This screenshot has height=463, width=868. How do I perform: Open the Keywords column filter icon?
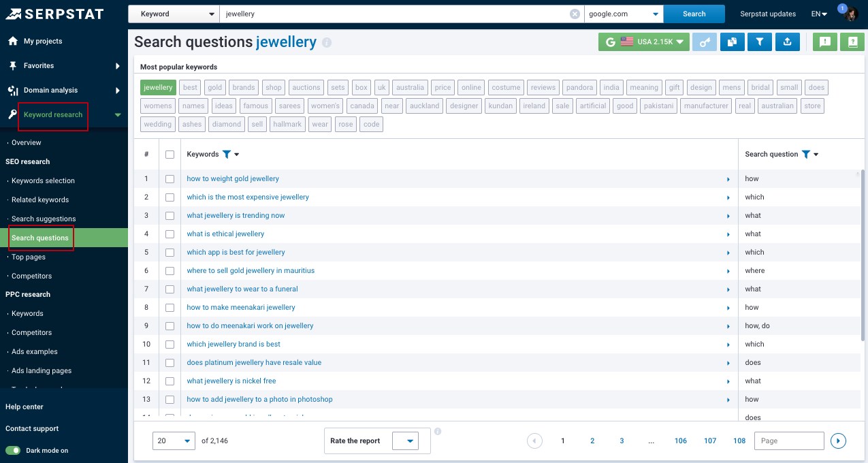click(225, 154)
